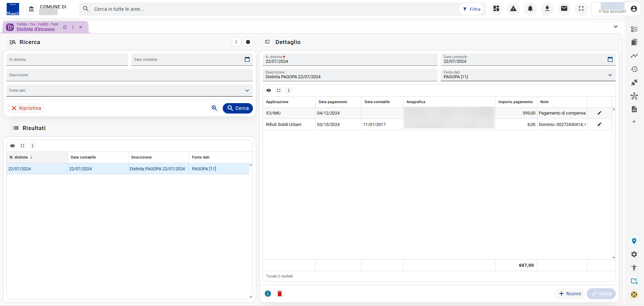Delete the distinta with red trash icon
Screen dimensions: 644x306
coord(279,294)
